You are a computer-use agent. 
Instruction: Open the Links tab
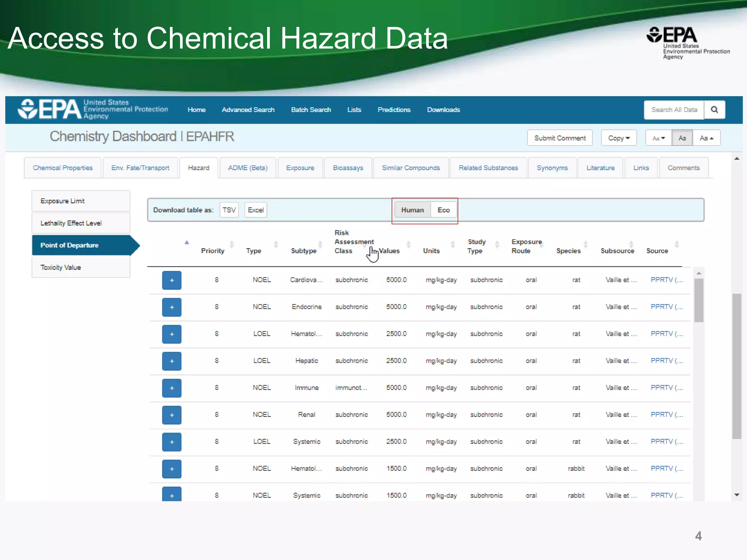point(641,168)
